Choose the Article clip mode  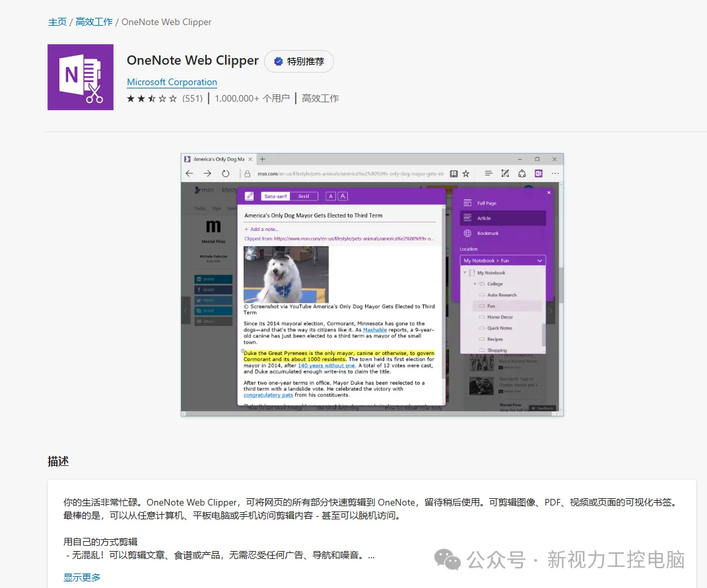click(x=503, y=218)
